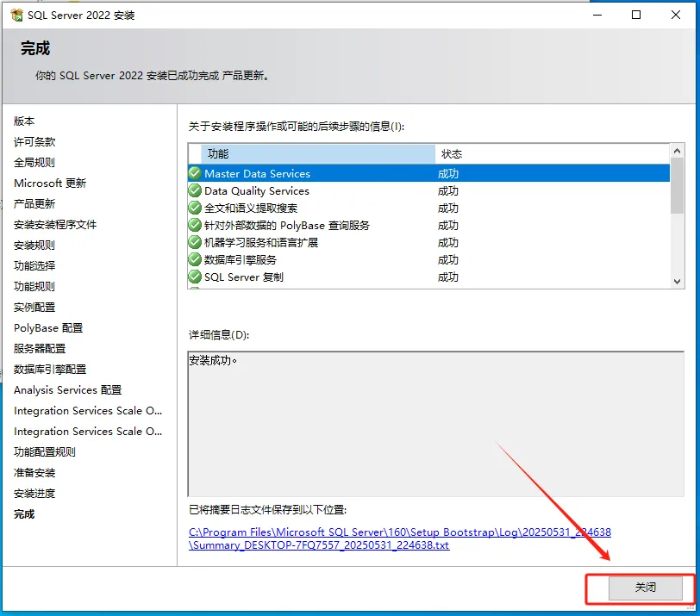700x616 pixels.
Task: Select the Data Quality Services row
Action: pos(428,190)
